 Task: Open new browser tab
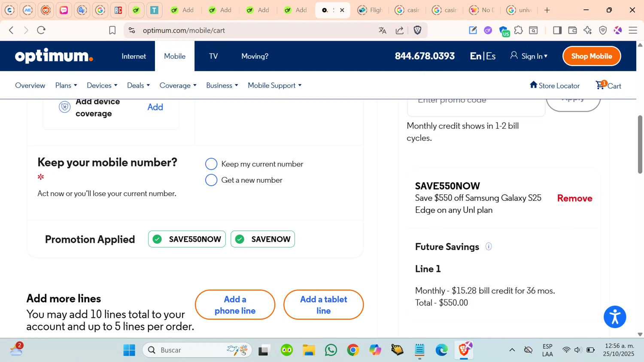pyautogui.click(x=547, y=10)
